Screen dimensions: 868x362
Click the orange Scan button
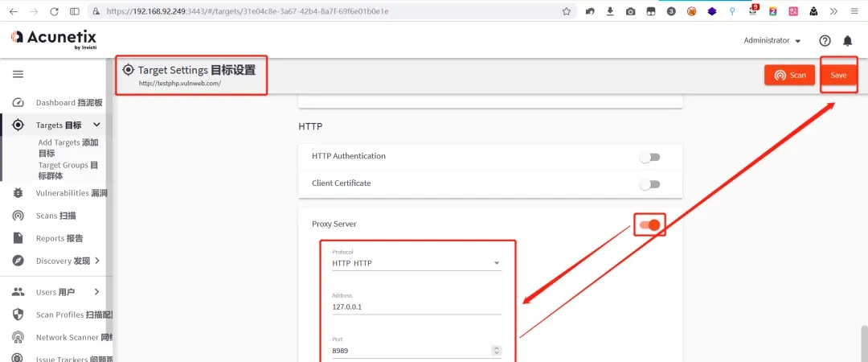(x=789, y=75)
